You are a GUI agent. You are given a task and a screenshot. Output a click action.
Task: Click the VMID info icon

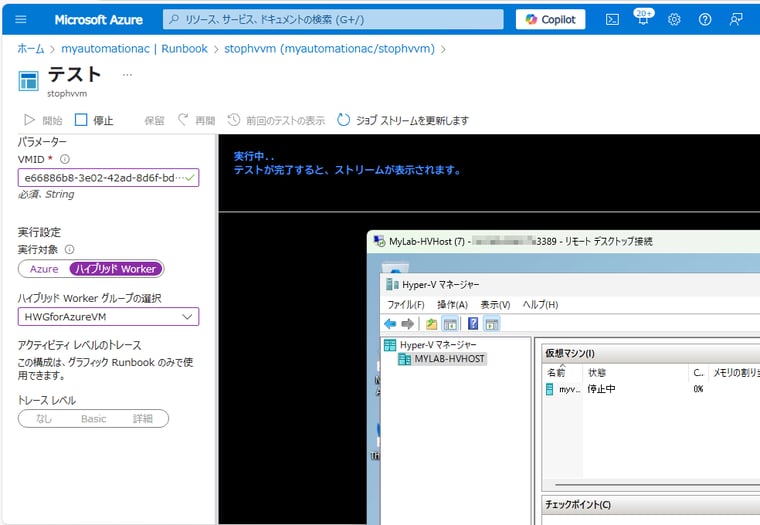[64, 159]
